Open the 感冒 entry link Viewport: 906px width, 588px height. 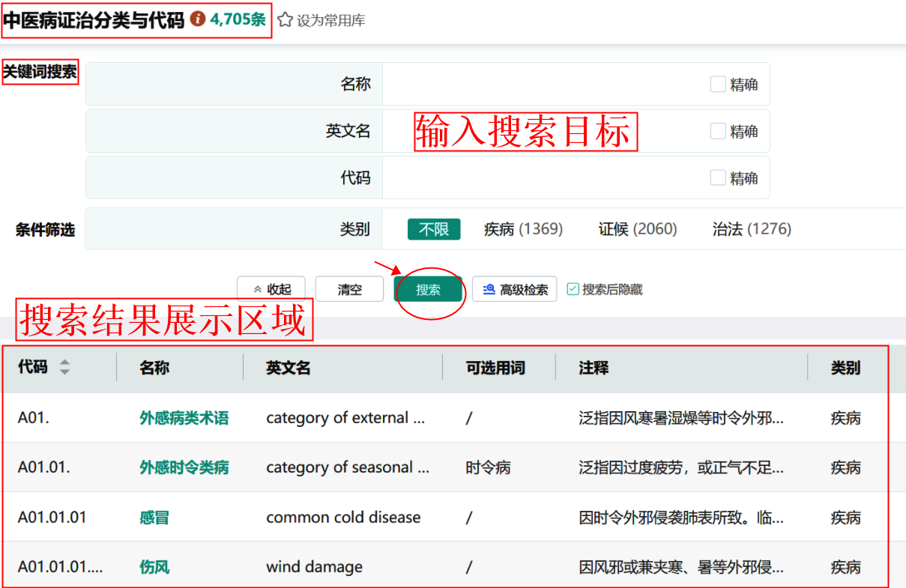154,517
